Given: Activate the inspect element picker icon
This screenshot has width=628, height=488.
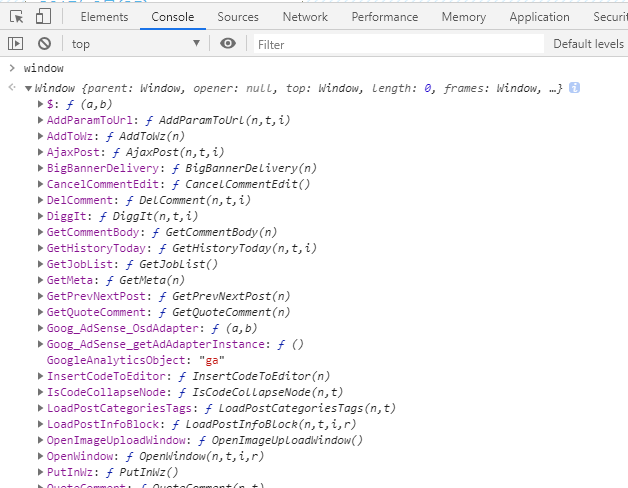Looking at the screenshot, I should [16, 17].
